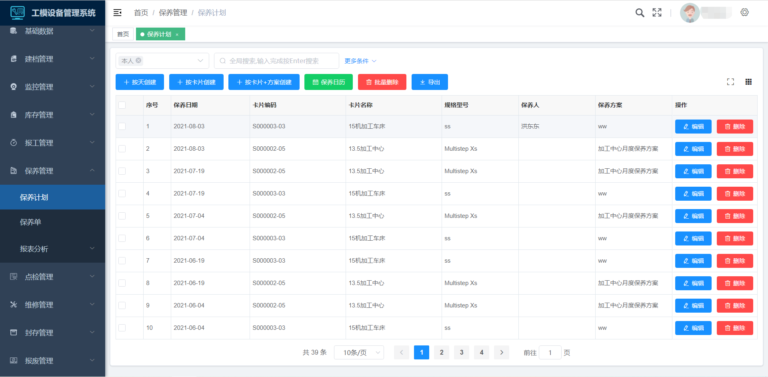Select the 保养计划 sidebar item

[x=52, y=197]
